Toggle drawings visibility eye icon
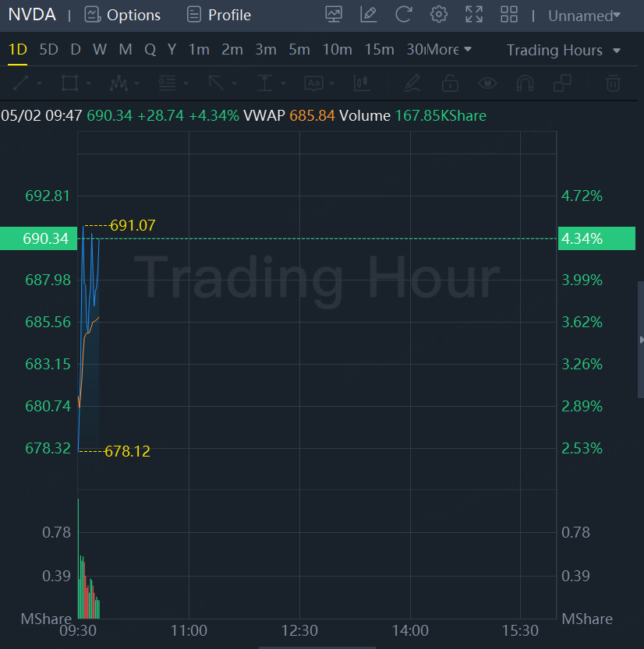The image size is (644, 649). 487,83
